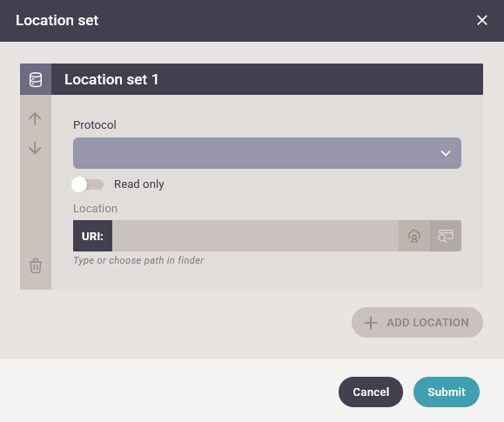Click the ADD LOCATION button
This screenshot has width=504, height=422.
(x=417, y=322)
